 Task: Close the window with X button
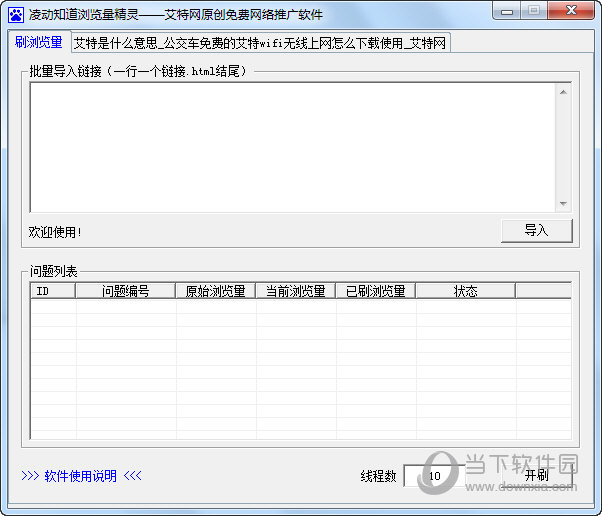click(571, 11)
